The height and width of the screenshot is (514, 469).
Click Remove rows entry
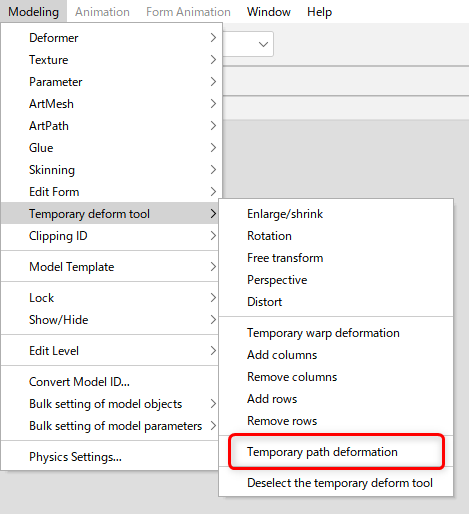(x=336, y=421)
